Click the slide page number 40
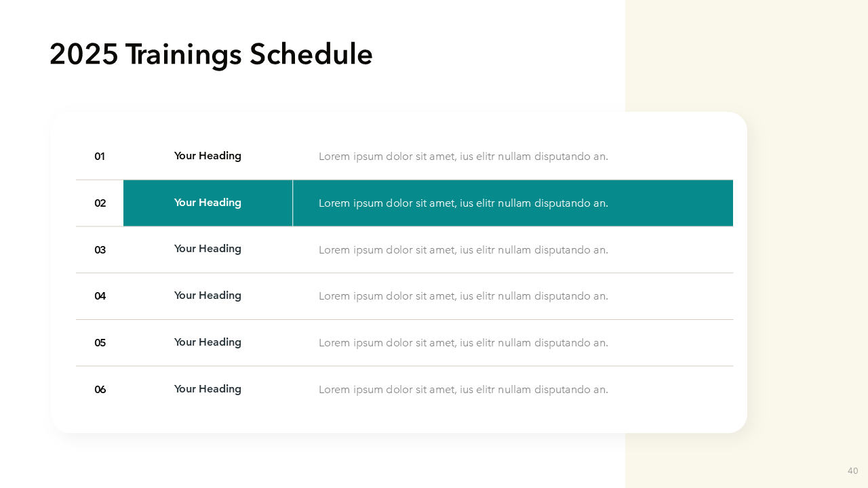Viewport: 868px width, 488px height. [852, 471]
